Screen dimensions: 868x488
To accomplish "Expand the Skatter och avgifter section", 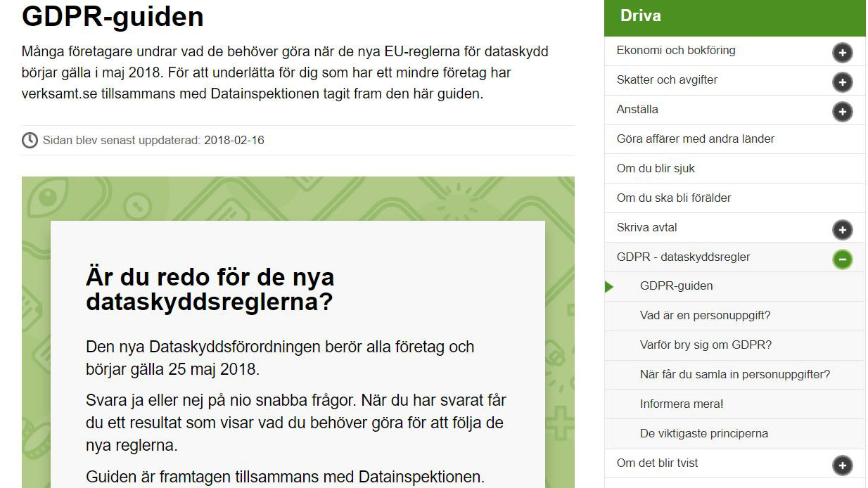I will (x=842, y=82).
